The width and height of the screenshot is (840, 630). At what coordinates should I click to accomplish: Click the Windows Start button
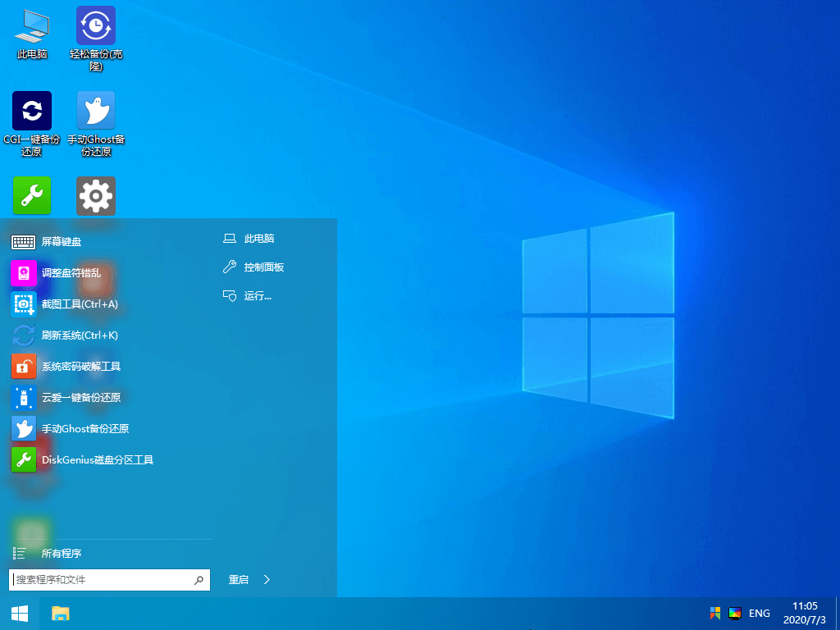point(20,613)
